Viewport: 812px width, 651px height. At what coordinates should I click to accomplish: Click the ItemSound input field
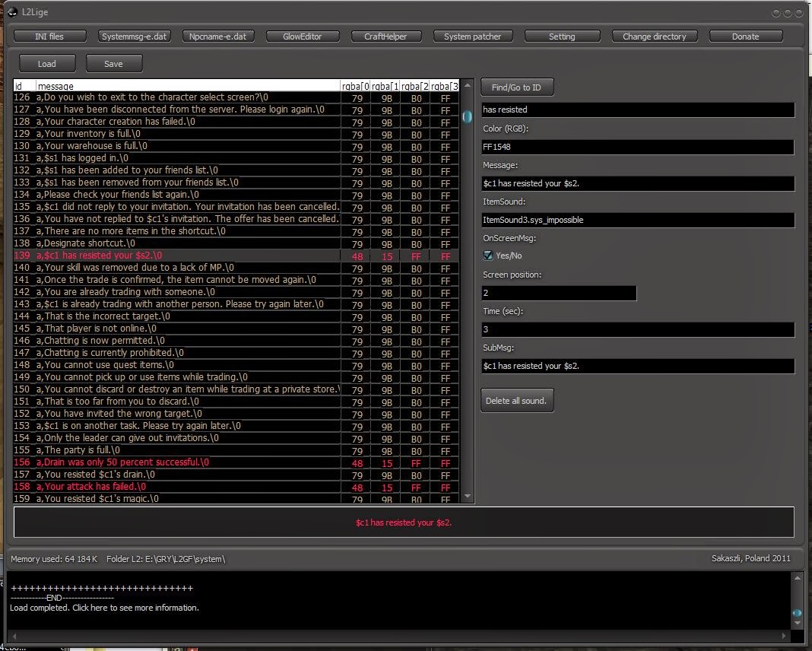click(637, 220)
